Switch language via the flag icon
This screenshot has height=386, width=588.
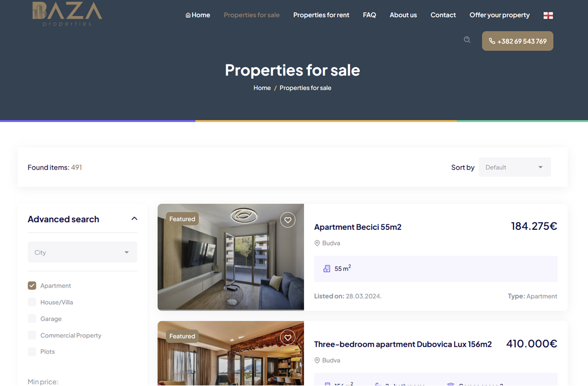point(548,15)
